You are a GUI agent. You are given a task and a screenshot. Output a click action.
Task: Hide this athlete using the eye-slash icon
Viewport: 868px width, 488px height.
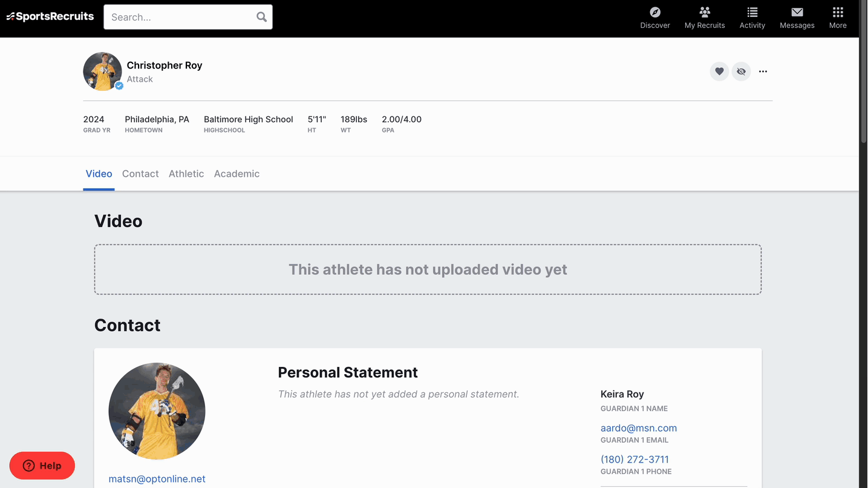[741, 71]
